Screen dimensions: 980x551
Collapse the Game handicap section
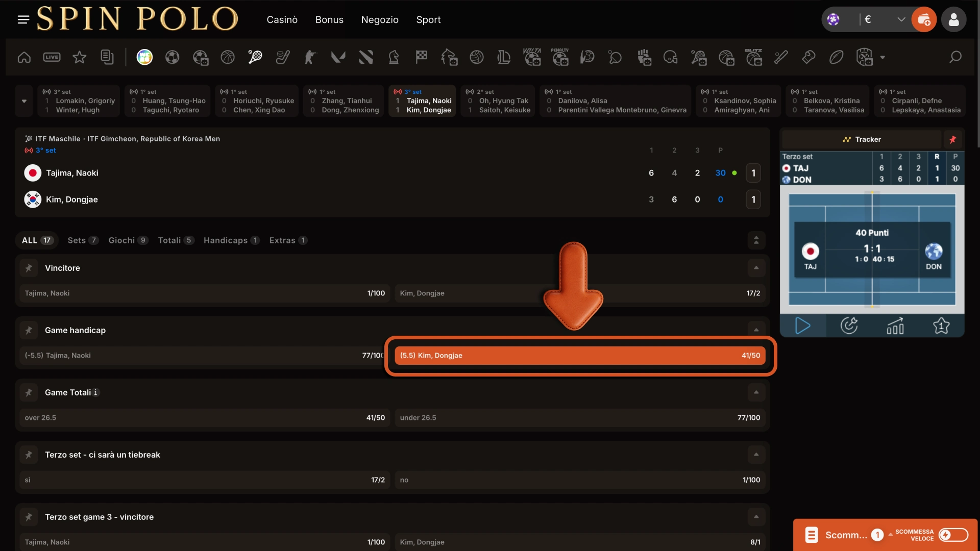point(756,330)
